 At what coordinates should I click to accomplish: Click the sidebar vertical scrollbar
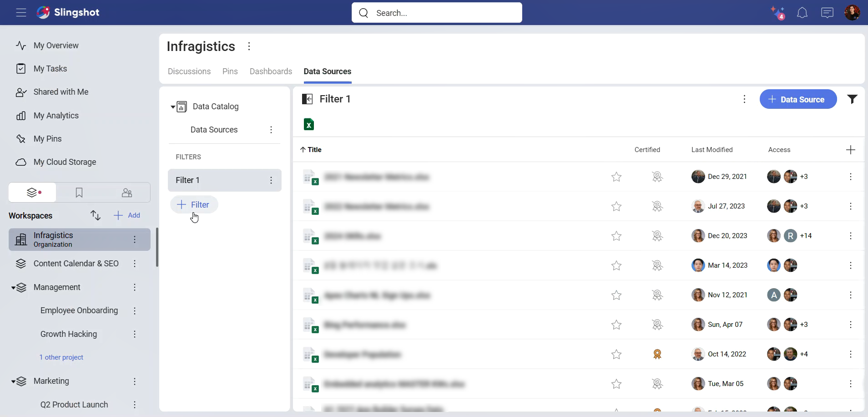pos(157,247)
